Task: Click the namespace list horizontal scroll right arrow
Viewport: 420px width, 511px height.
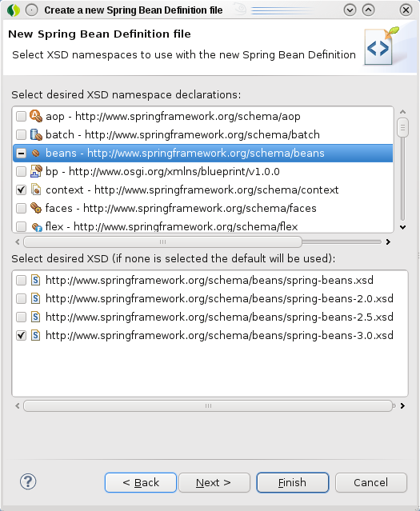Action: (x=388, y=242)
